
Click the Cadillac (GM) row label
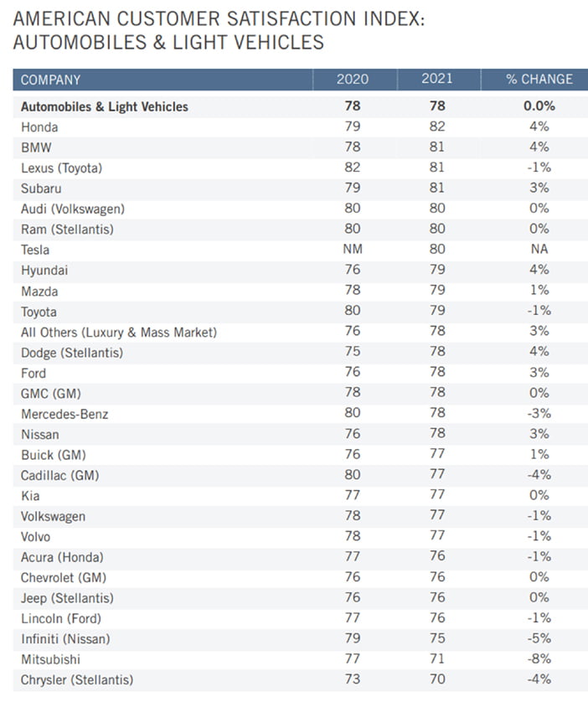[x=59, y=476]
